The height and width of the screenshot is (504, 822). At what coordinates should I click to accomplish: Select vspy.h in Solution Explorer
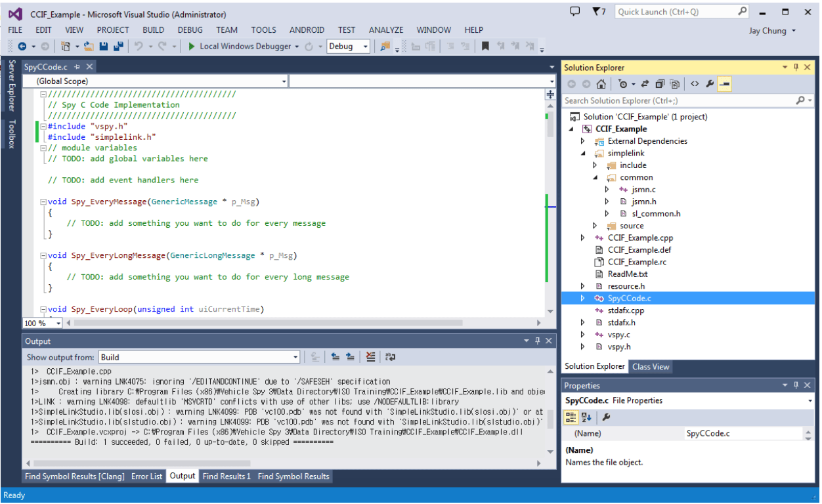click(619, 346)
